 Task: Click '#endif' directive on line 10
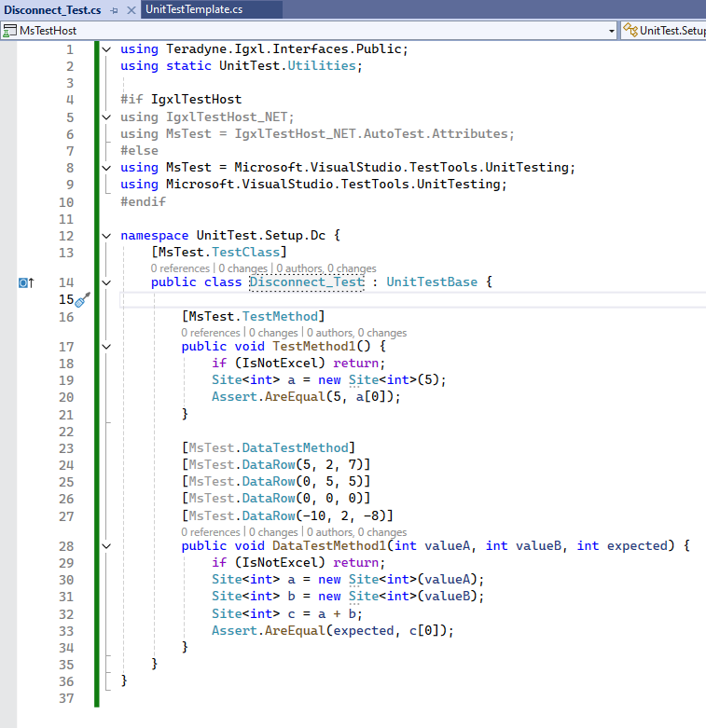coord(143,202)
